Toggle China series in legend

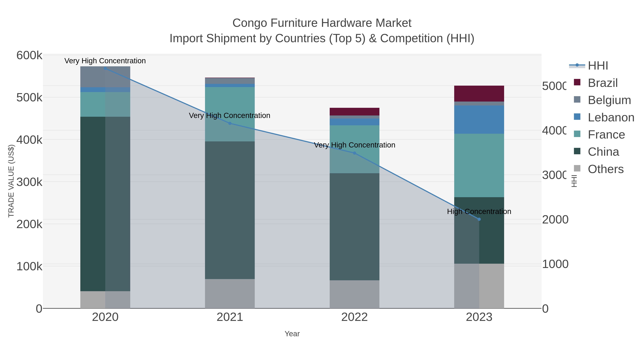pyautogui.click(x=596, y=152)
